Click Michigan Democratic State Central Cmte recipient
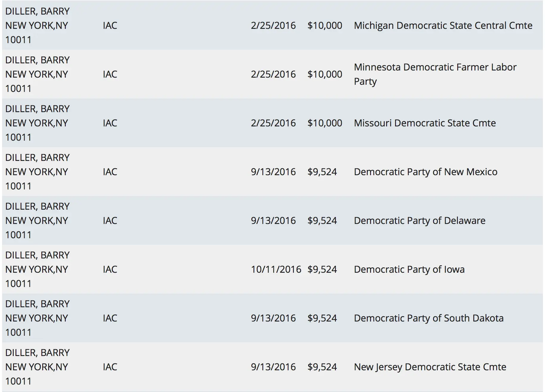This screenshot has width=545, height=392. [x=443, y=26]
